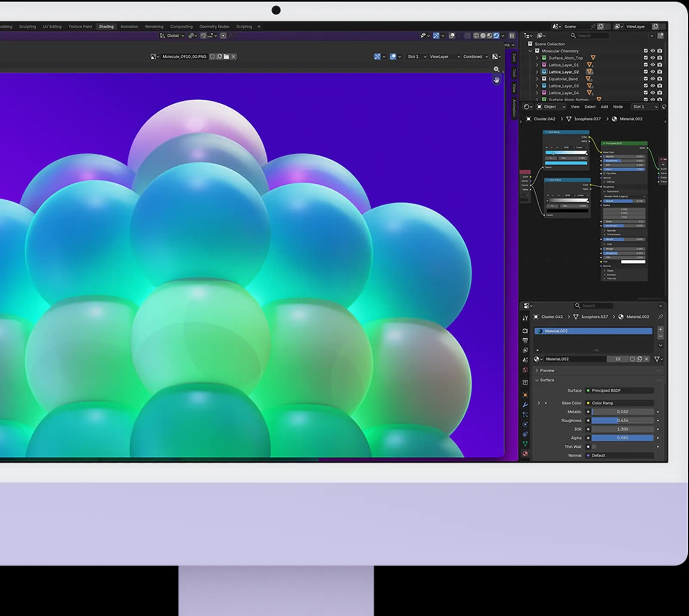Viewport: 689px width, 616px height.
Task: Open the Node menu in node editor
Action: (618, 107)
